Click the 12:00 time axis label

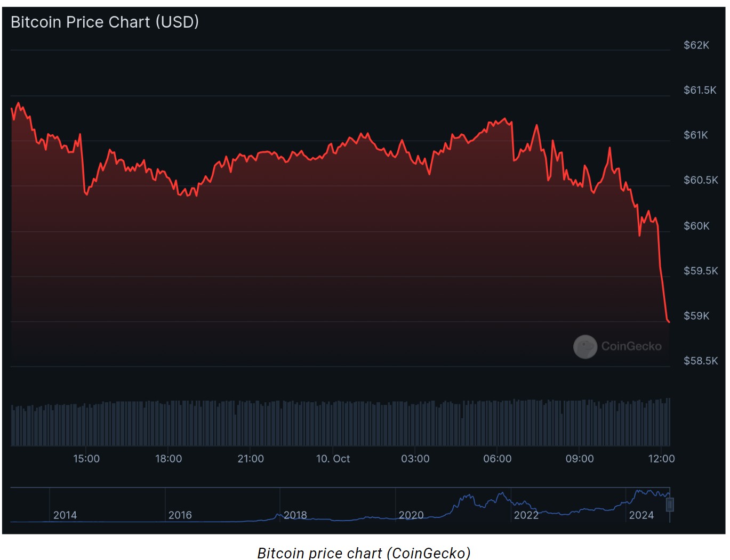click(x=661, y=459)
